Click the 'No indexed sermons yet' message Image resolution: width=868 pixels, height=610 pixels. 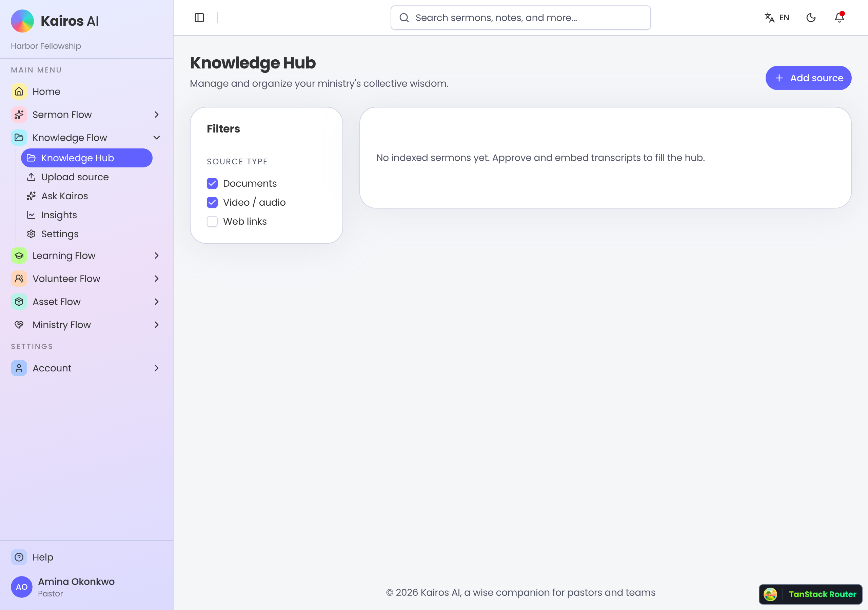(x=540, y=158)
